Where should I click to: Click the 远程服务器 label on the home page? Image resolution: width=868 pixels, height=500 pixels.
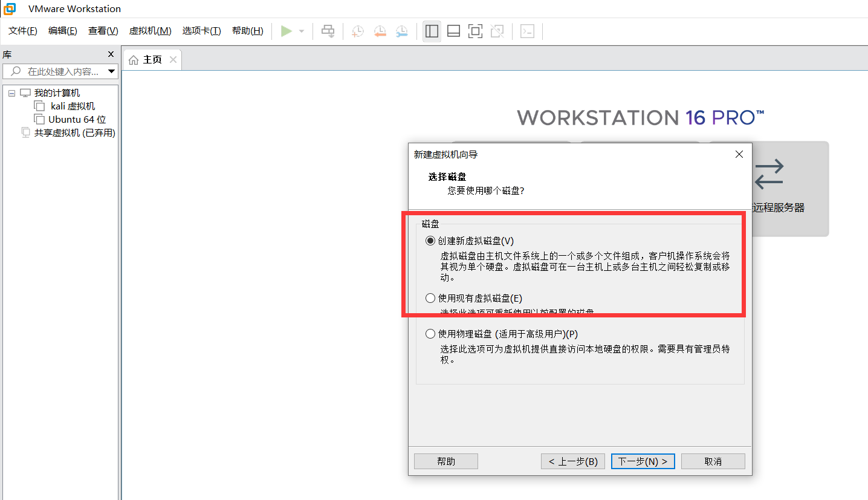pyautogui.click(x=779, y=207)
